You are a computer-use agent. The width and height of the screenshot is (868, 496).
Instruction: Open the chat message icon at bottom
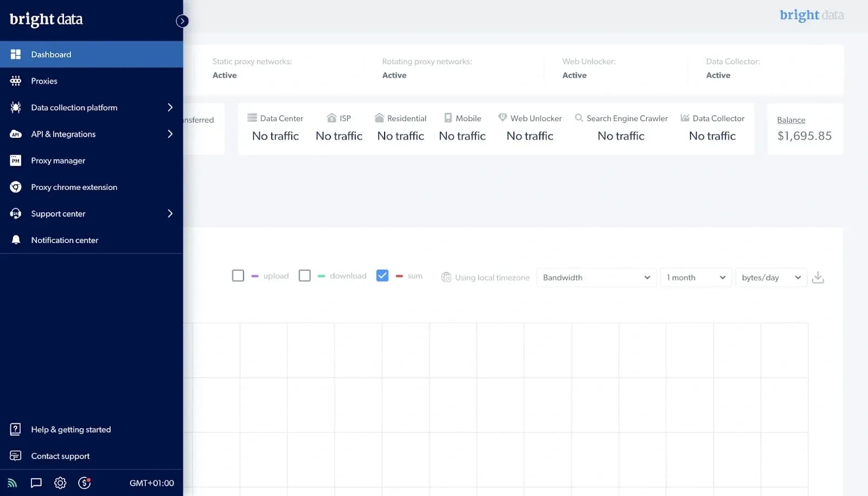(x=36, y=482)
